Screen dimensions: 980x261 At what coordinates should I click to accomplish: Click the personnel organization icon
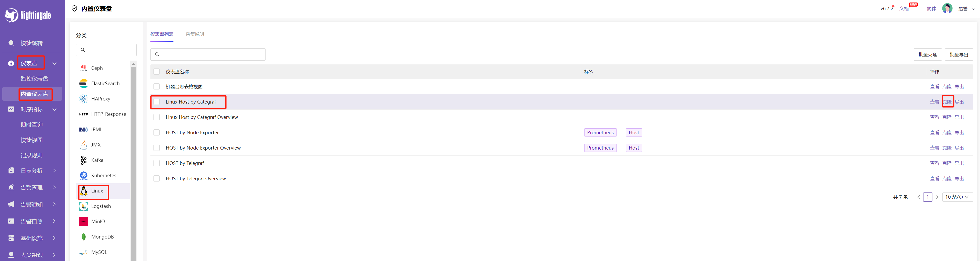tap(12, 255)
